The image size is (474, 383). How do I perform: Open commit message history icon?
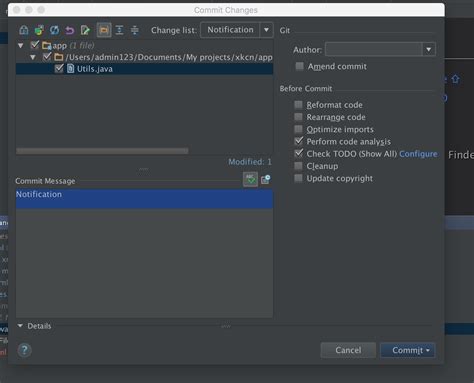[x=266, y=180]
